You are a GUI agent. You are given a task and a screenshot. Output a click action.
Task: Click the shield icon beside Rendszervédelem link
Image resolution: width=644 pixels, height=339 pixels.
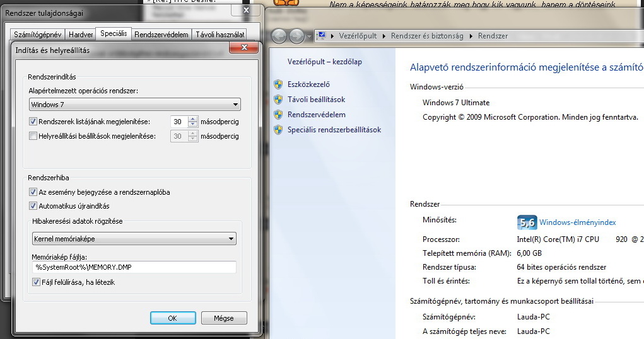[278, 115]
